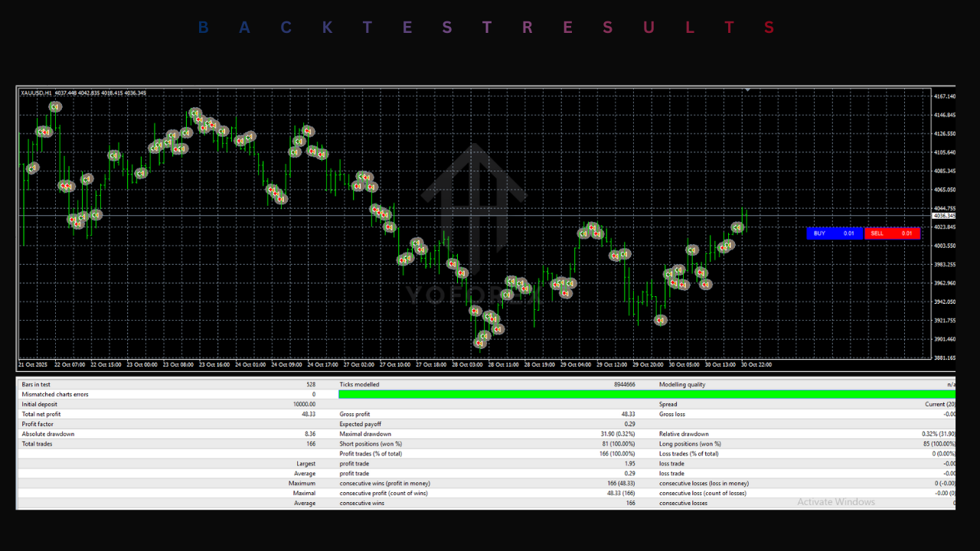
Task: Click the highest trade marker on the chart
Action: click(55, 107)
